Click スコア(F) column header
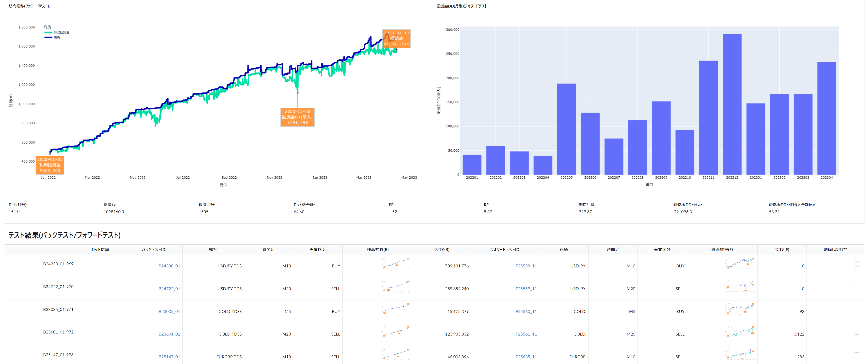Viewport: 868px width, 364px height. (782, 249)
